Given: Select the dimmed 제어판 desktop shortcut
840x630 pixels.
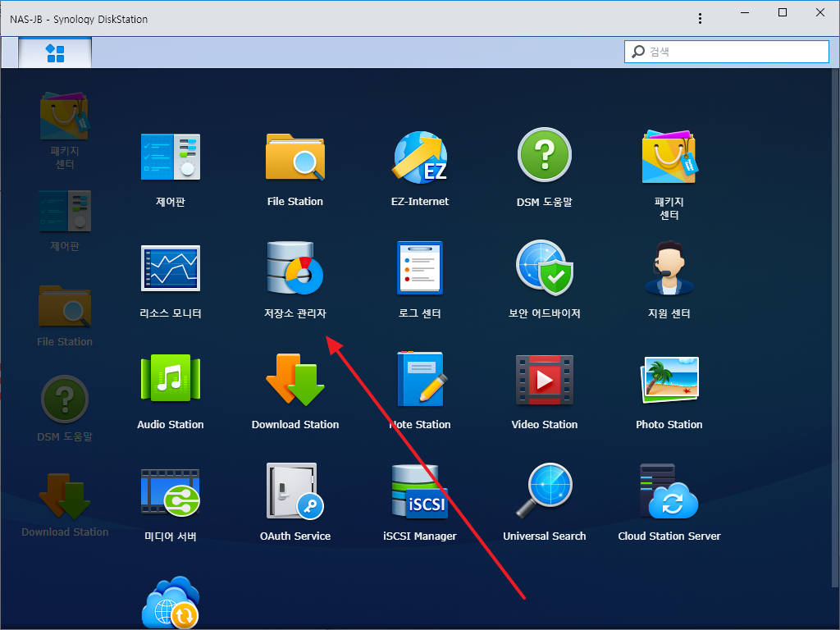Looking at the screenshot, I should [x=65, y=221].
